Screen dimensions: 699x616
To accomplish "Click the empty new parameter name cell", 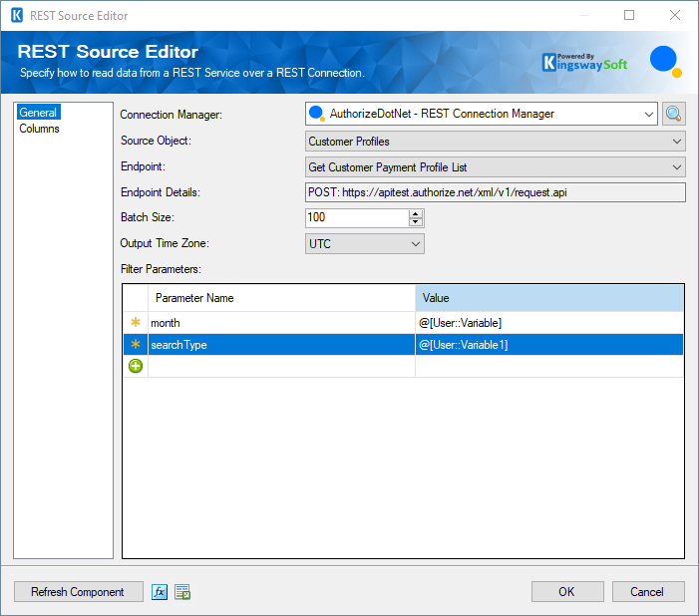I will (281, 366).
